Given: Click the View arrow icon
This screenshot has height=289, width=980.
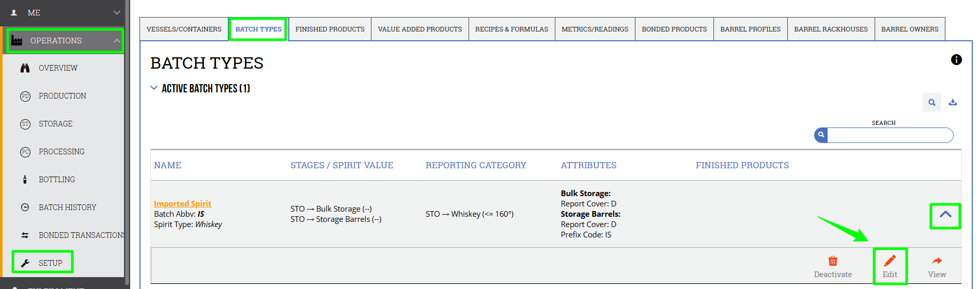Looking at the screenshot, I should point(937,261).
